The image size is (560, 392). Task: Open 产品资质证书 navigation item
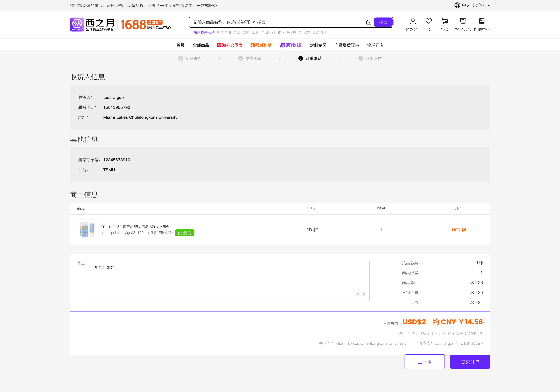pos(347,45)
